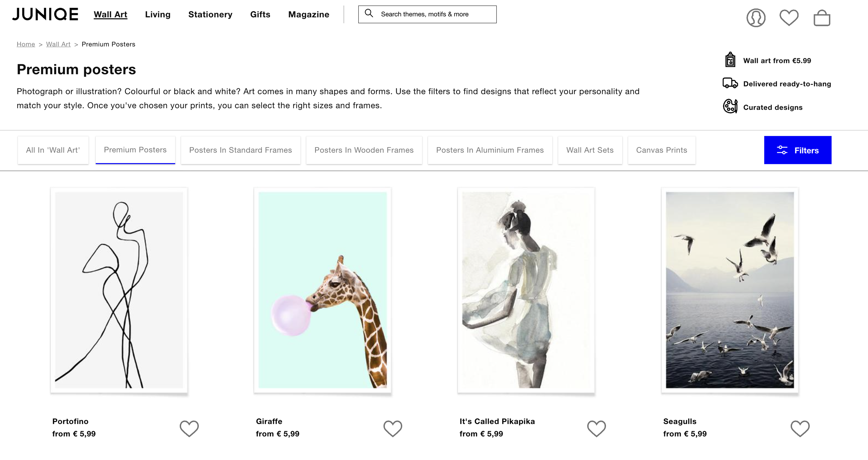868x460 pixels.
Task: Click the delivery truck icon
Action: point(730,83)
